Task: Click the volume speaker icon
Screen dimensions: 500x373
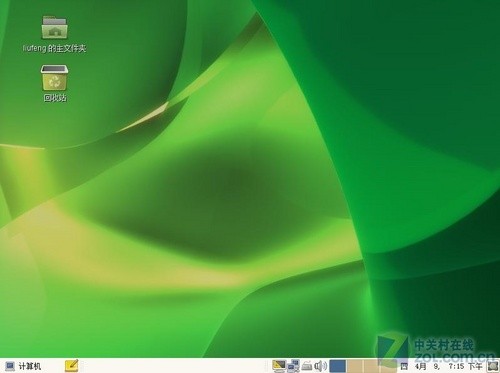Action: click(x=320, y=366)
